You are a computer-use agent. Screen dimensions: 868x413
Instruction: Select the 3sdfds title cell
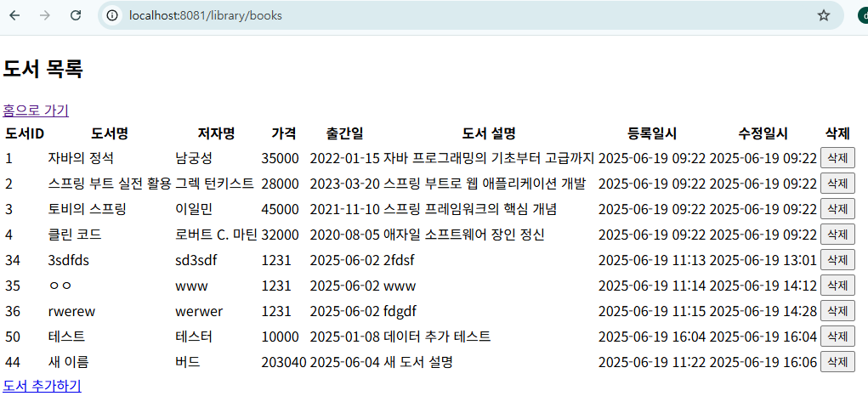(x=69, y=260)
